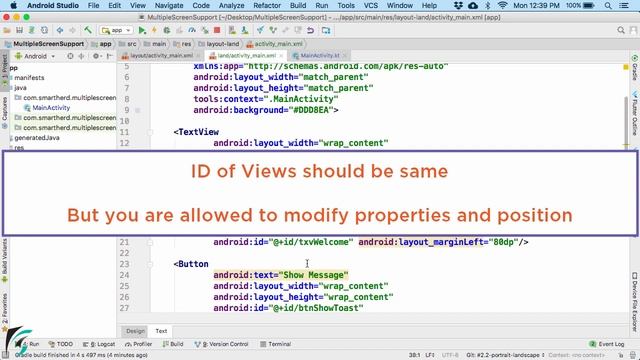Click the Collapse All icon in Project panel
This screenshot has height=360, width=640.
tap(82, 56)
